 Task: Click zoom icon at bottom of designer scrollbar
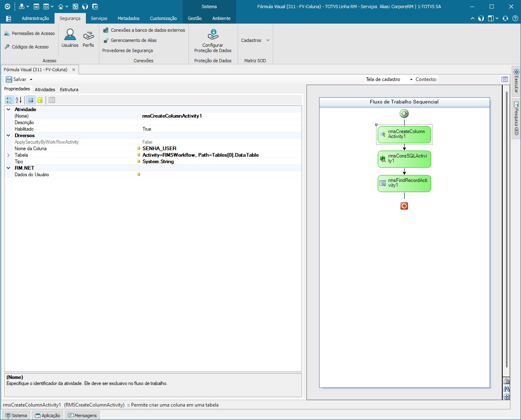coord(507,381)
